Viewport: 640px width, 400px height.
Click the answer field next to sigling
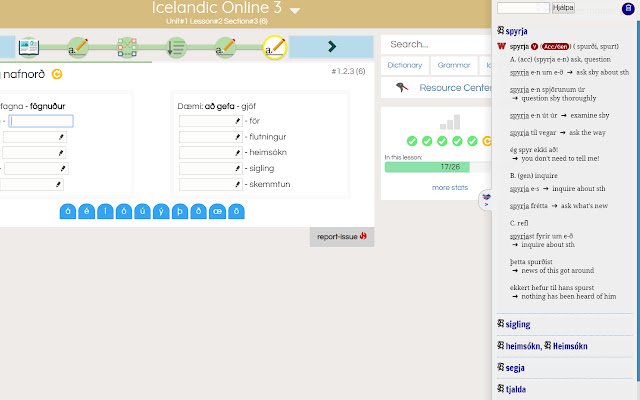pyautogui.click(x=211, y=168)
